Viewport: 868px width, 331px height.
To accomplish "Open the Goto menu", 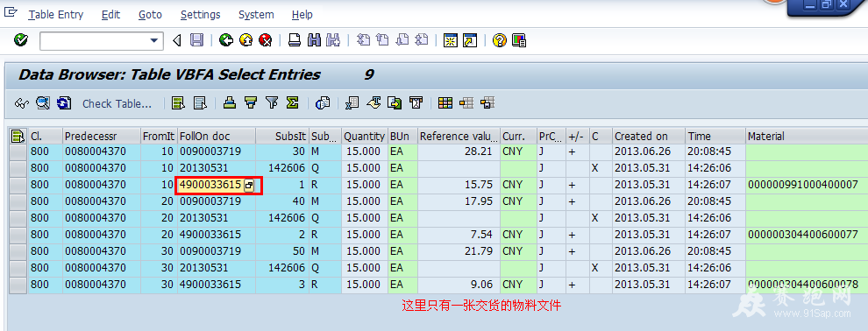I will click(x=150, y=15).
